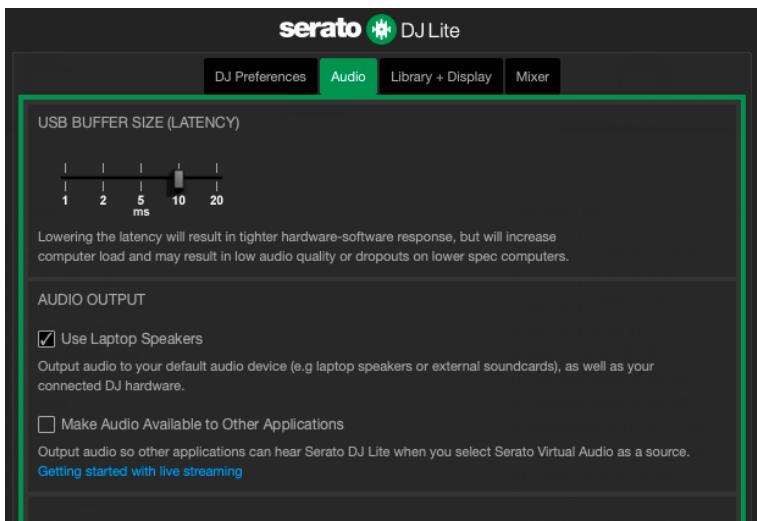This screenshot has width=757, height=521.
Task: Click the Use Laptop Speakers label
Action: coord(132,339)
